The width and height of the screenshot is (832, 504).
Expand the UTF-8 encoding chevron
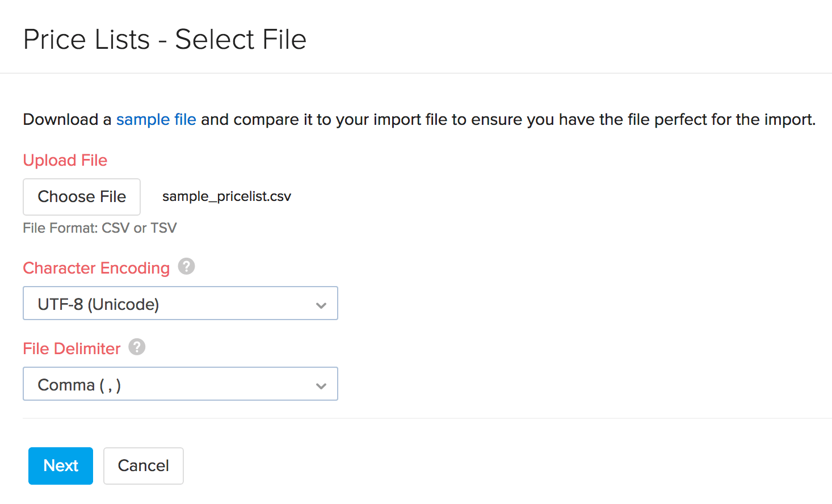pos(321,303)
